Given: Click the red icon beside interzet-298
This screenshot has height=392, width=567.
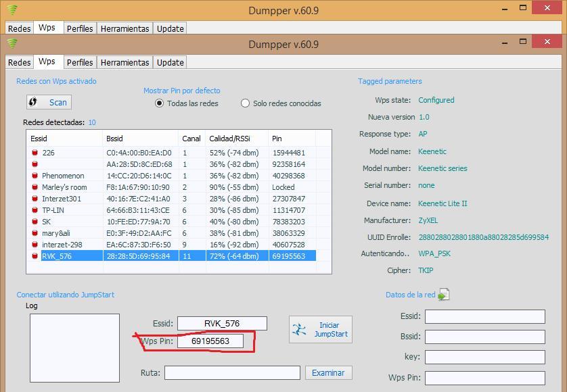Looking at the screenshot, I should coord(35,245).
